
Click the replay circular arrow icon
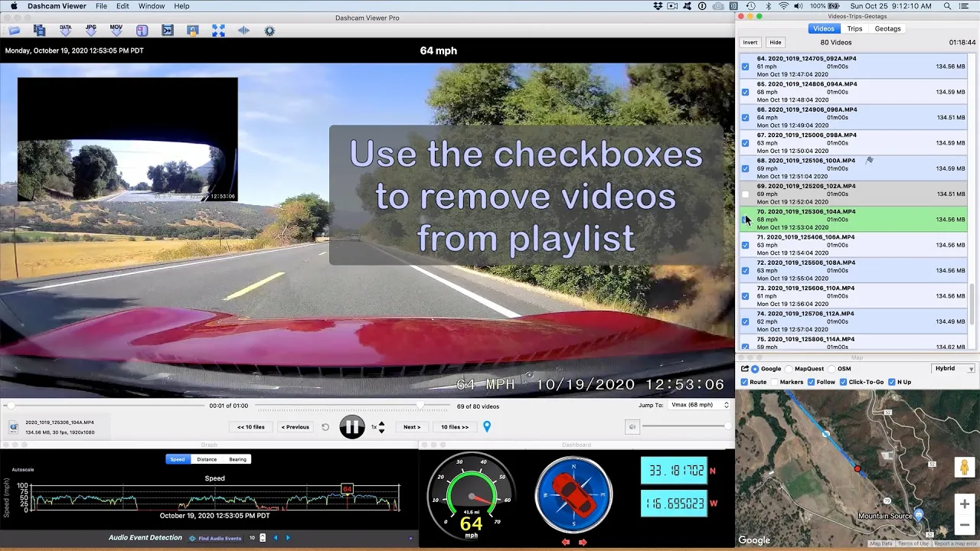(325, 427)
